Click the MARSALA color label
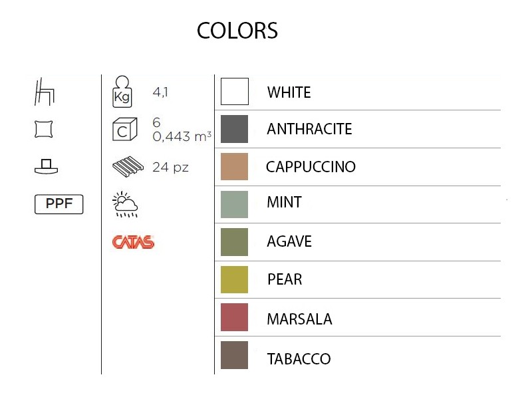The height and width of the screenshot is (399, 532). click(299, 319)
